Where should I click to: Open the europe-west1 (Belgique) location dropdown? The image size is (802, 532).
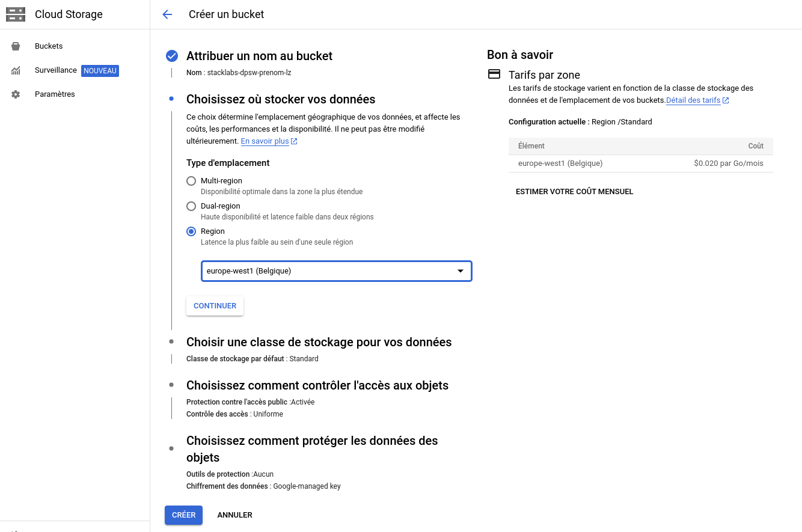point(336,271)
